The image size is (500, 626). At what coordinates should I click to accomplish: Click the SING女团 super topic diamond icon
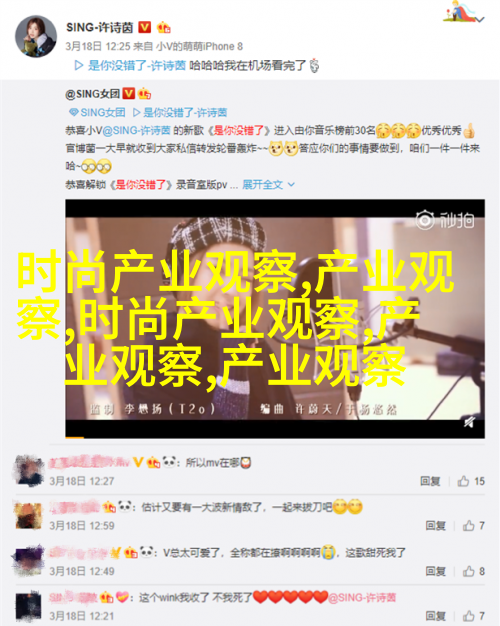73,112
